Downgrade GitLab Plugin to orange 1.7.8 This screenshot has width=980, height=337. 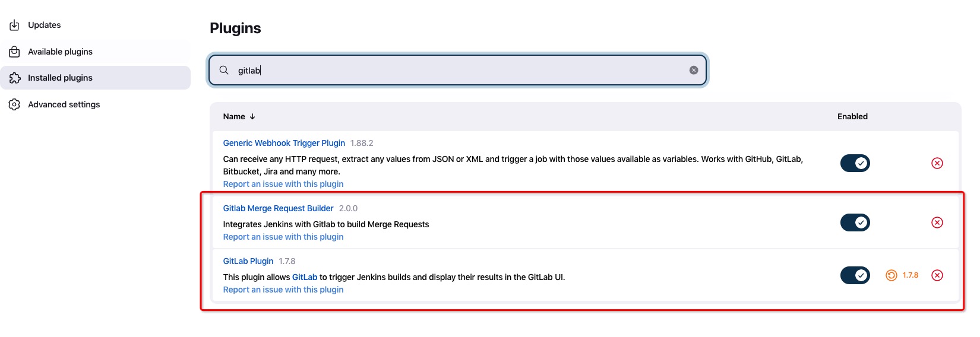(910, 275)
